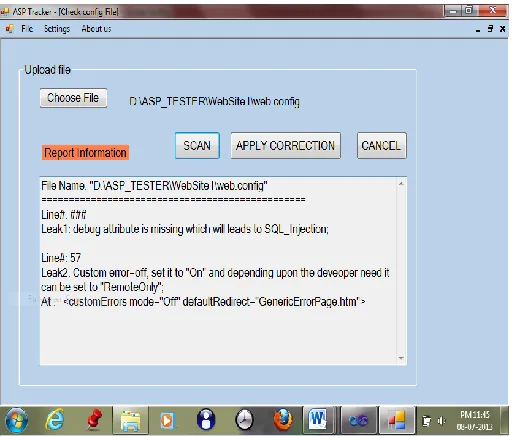
Task: Select the Leak1 debug attribute line
Action: (185, 229)
